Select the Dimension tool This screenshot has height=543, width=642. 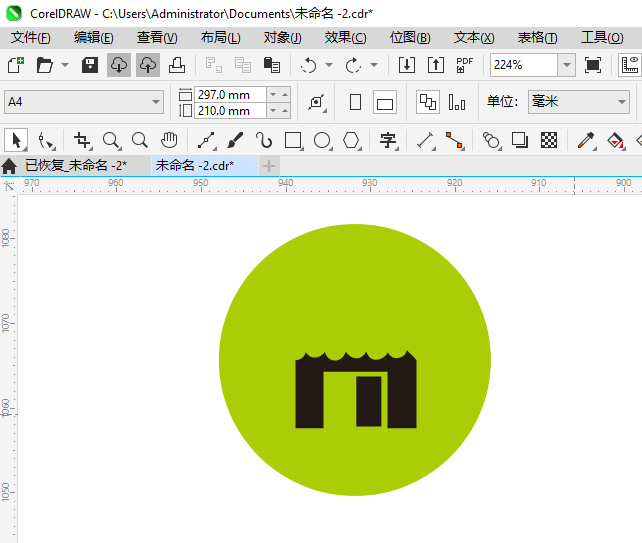tap(425, 140)
